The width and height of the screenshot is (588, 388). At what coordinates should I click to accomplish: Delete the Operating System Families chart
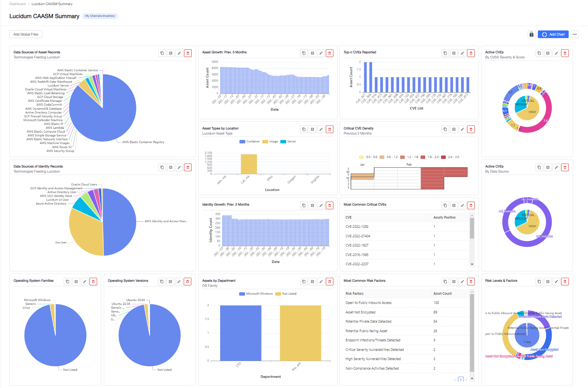click(x=93, y=282)
